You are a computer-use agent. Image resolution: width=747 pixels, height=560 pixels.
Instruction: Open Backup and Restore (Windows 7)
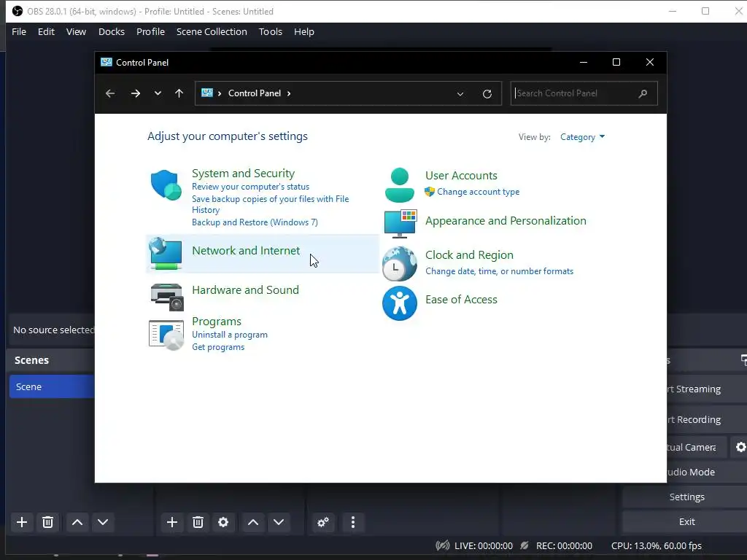click(255, 222)
